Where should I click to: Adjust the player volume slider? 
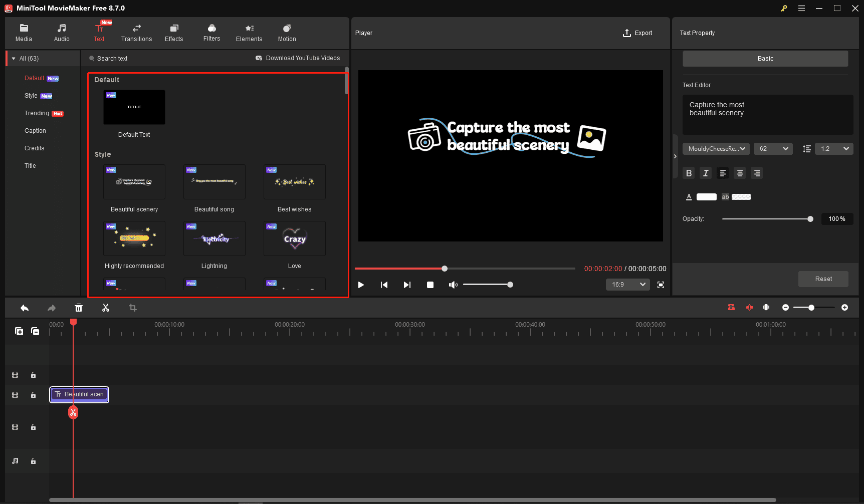pyautogui.click(x=487, y=285)
